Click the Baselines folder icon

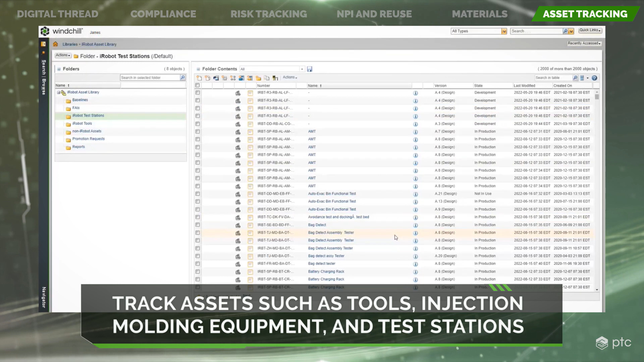(68, 100)
